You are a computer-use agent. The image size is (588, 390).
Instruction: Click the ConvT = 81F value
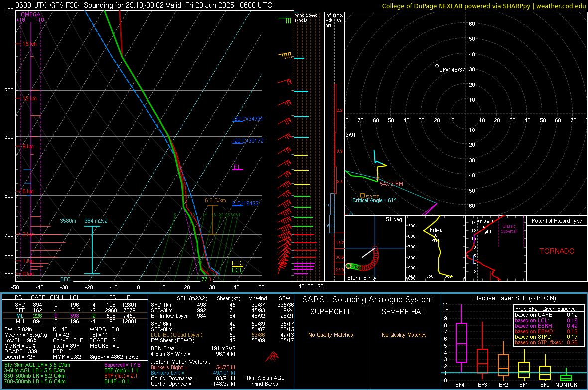tap(67, 341)
